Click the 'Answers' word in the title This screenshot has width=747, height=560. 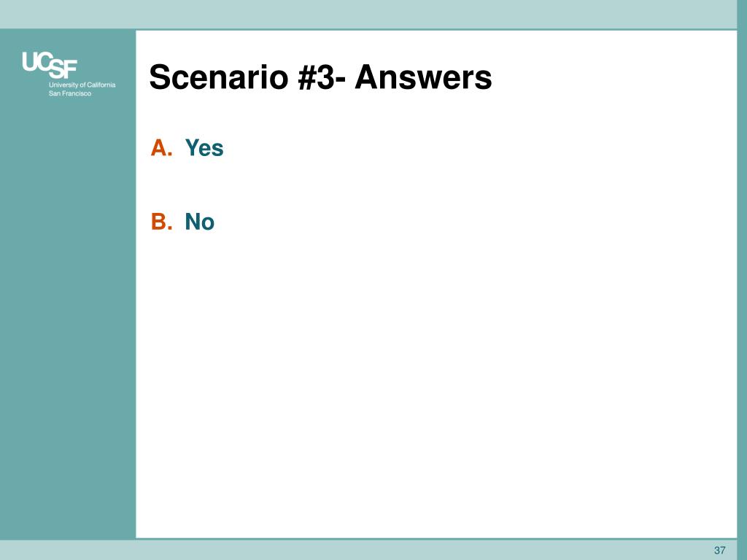pyautogui.click(x=423, y=77)
